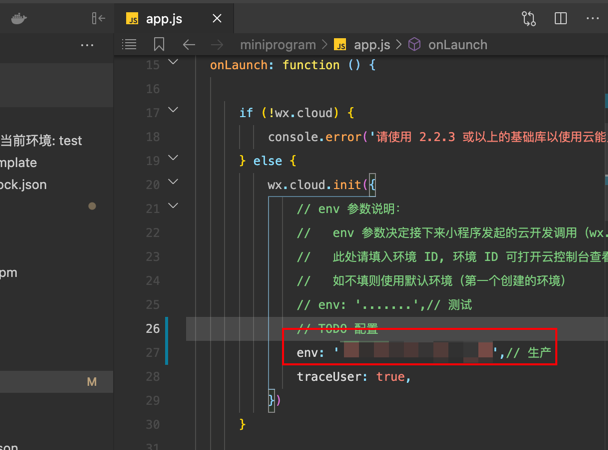Show the outline list icon in toolbar

click(129, 45)
